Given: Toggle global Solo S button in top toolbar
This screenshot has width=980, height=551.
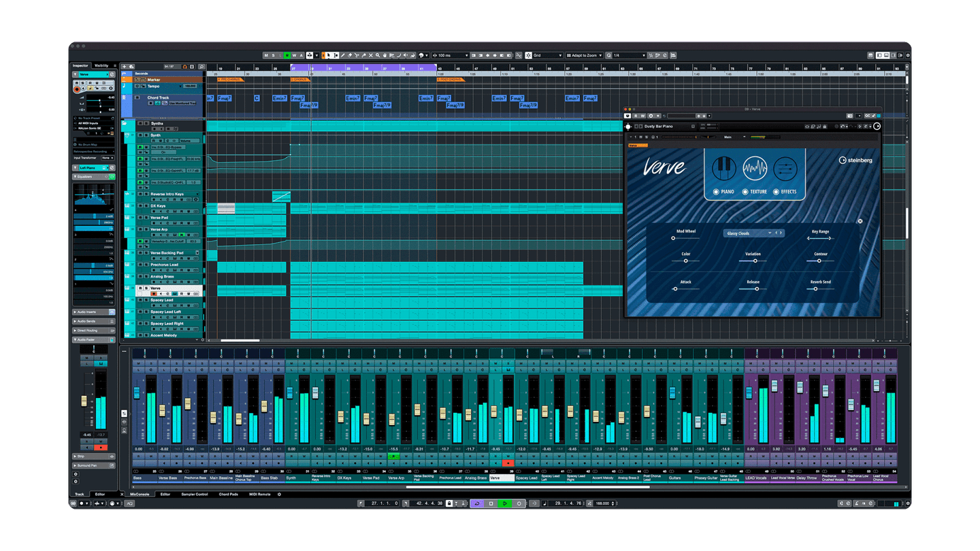Looking at the screenshot, I should (x=273, y=55).
